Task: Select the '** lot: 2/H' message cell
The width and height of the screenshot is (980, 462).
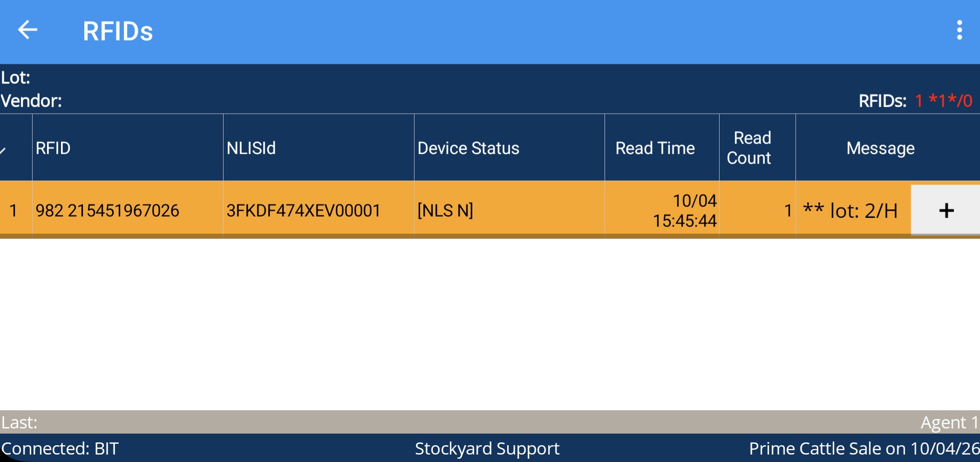Action: pyautogui.click(x=851, y=211)
